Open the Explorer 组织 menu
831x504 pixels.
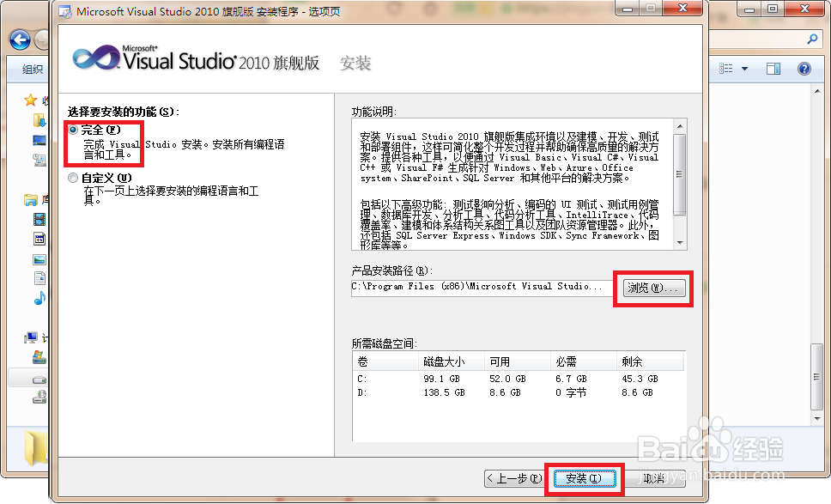click(33, 69)
